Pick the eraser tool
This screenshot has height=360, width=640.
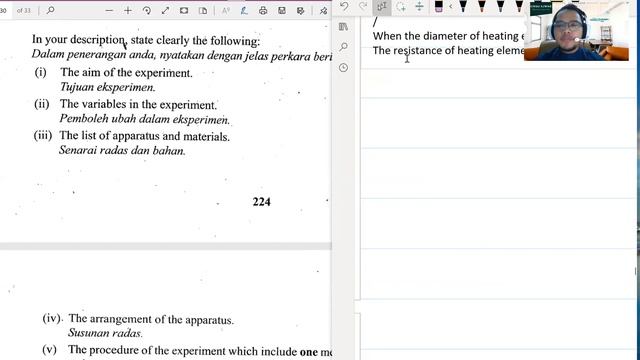coord(439,6)
